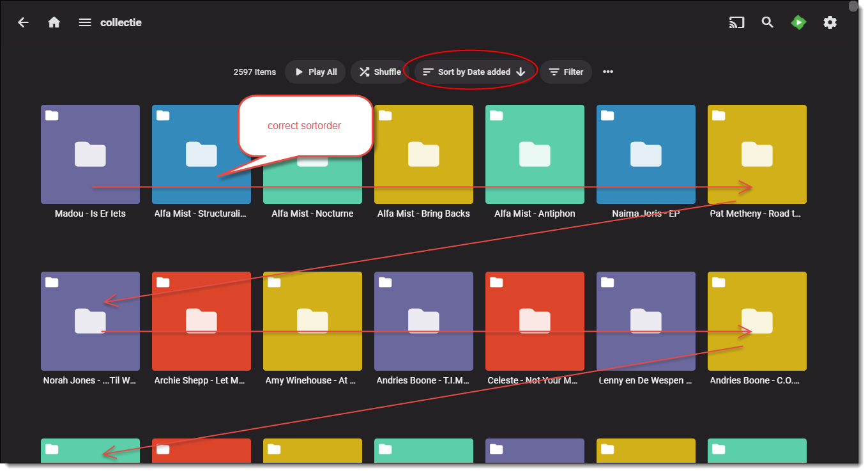Image resolution: width=868 pixels, height=473 pixels.
Task: Open the Filter options
Action: 565,72
